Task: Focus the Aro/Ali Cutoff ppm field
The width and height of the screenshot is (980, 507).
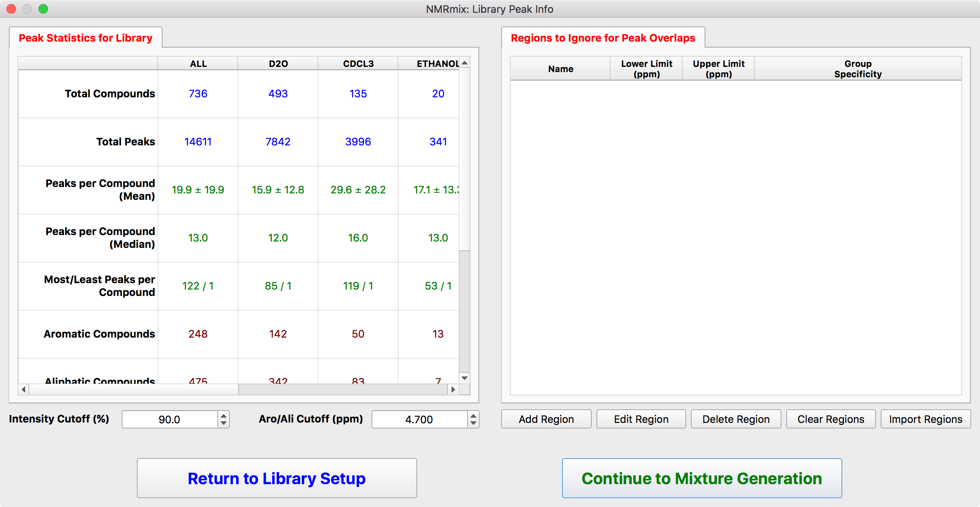Action: tap(420, 419)
